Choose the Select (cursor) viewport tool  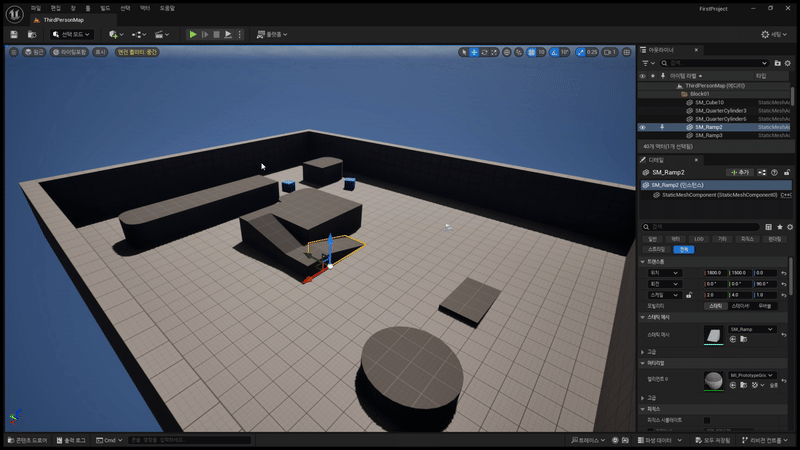pyautogui.click(x=464, y=52)
